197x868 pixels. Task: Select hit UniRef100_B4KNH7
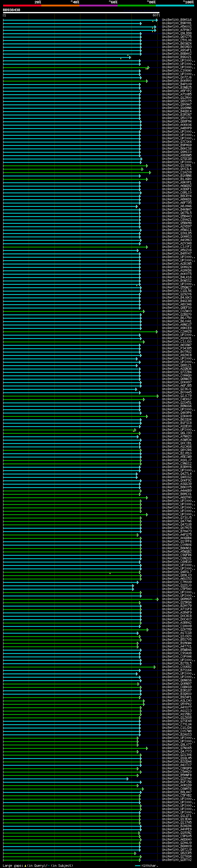pos(177,210)
